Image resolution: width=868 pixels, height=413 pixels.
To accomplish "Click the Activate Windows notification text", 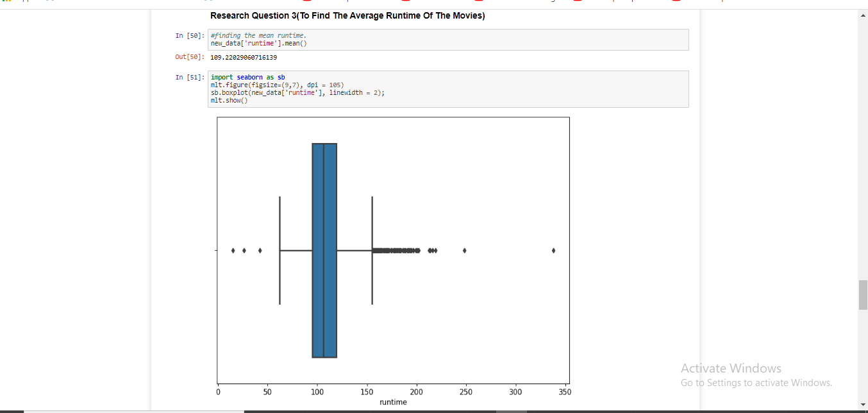I will click(731, 368).
